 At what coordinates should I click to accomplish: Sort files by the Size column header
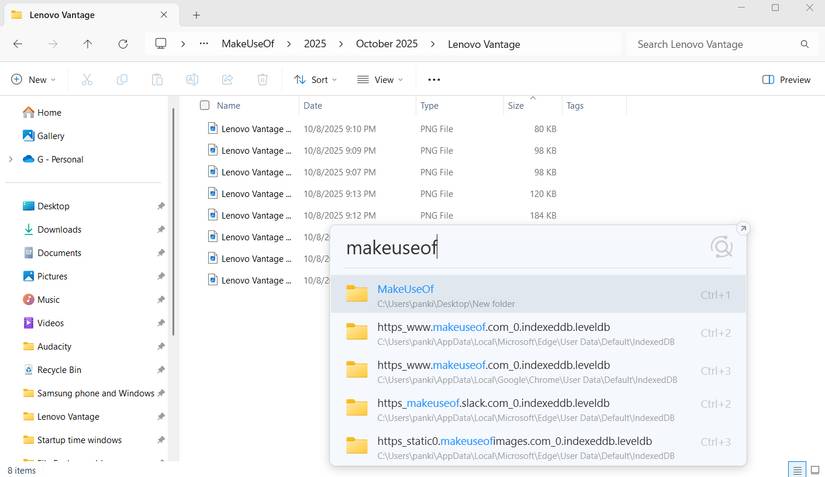click(516, 106)
